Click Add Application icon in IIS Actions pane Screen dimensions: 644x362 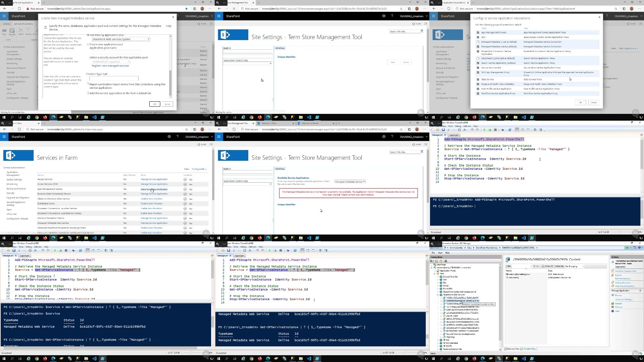point(613,283)
